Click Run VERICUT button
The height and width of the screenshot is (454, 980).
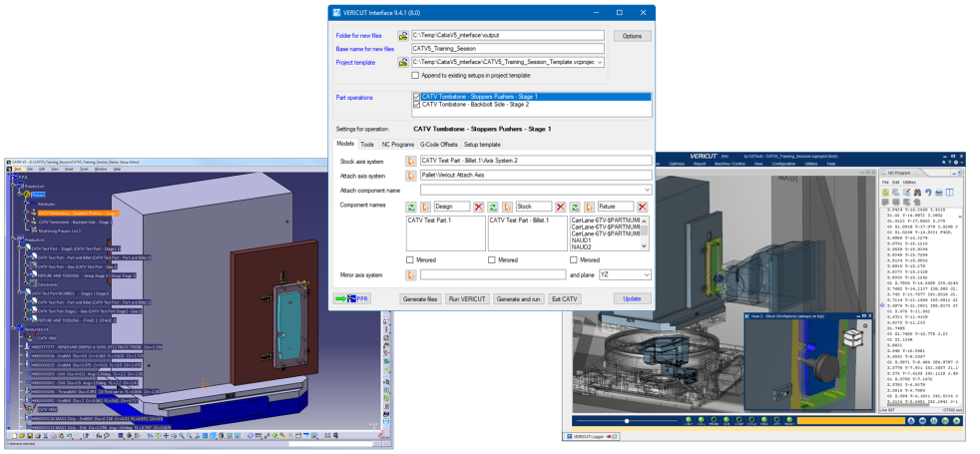(467, 299)
